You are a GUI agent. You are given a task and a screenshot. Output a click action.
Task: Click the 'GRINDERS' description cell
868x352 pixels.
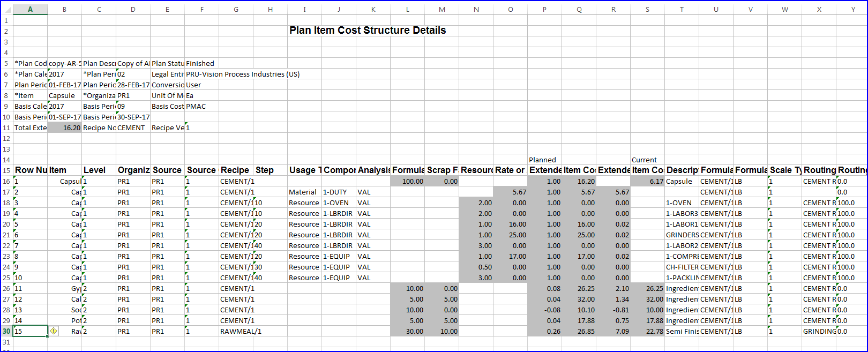pos(682,235)
